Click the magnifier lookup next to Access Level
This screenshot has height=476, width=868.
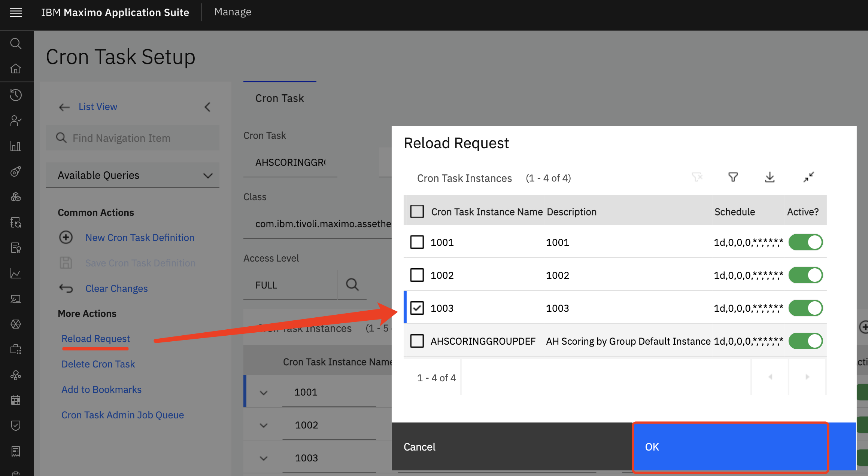(x=352, y=285)
